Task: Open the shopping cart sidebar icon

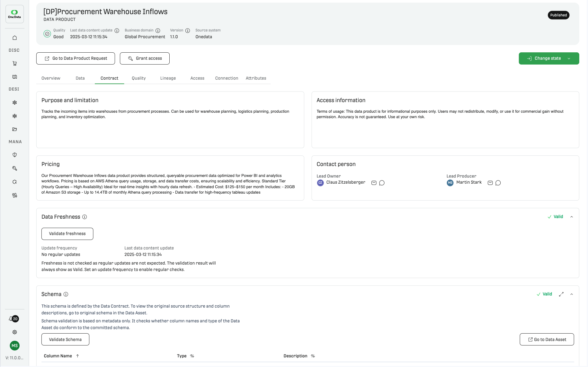Action: coord(14,64)
